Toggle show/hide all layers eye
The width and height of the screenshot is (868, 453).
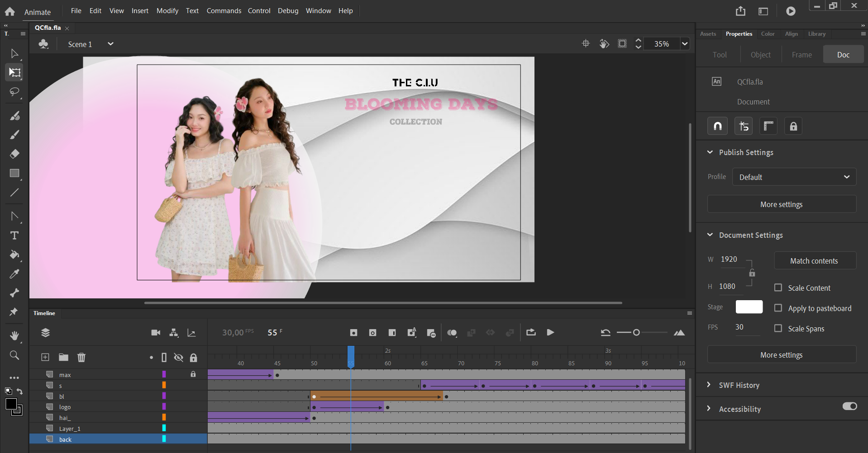click(x=179, y=358)
